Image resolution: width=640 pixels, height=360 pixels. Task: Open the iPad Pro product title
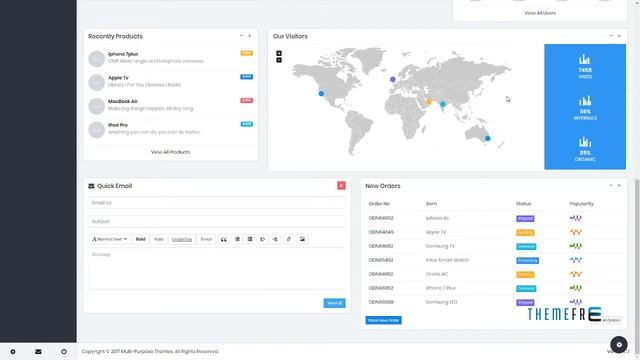(x=118, y=125)
